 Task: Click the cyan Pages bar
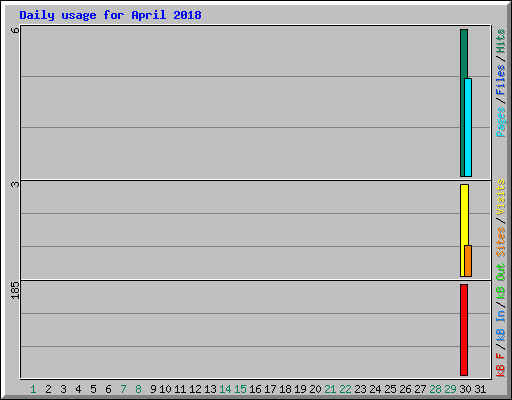468,127
